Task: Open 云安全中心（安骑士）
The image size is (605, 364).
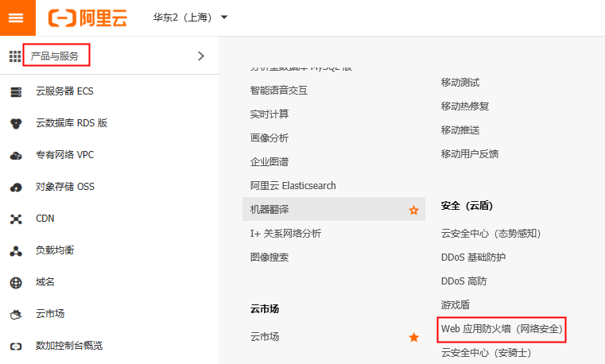Action: pyautogui.click(x=487, y=352)
